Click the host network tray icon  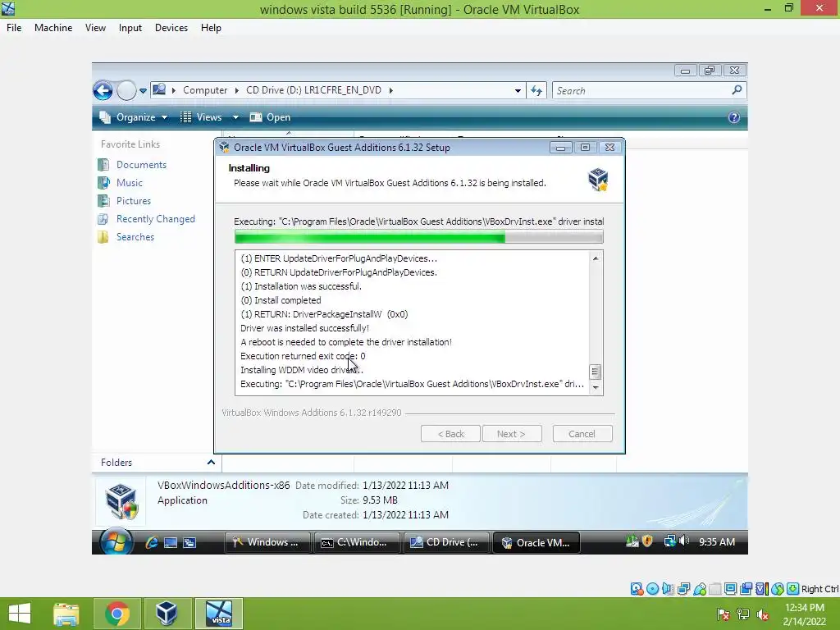coord(743,614)
